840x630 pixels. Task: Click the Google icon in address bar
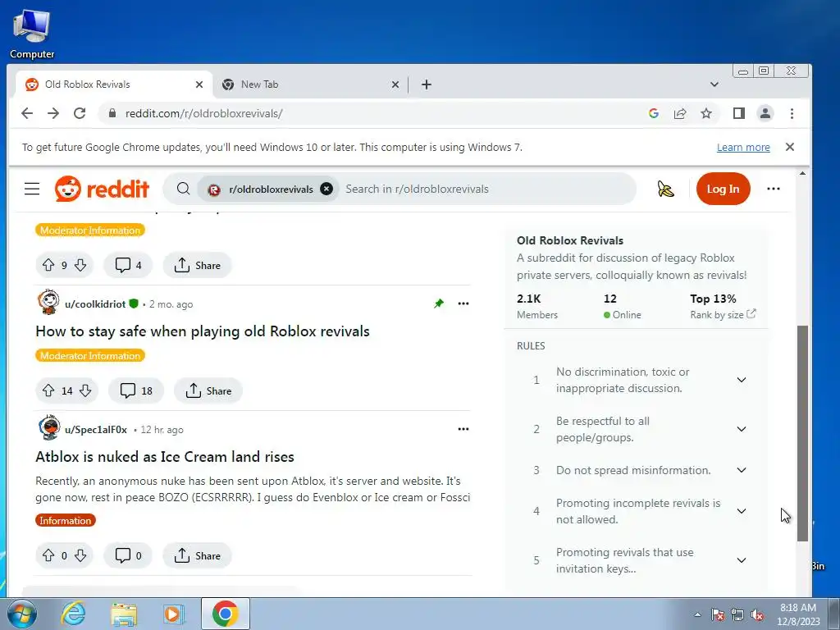point(654,113)
